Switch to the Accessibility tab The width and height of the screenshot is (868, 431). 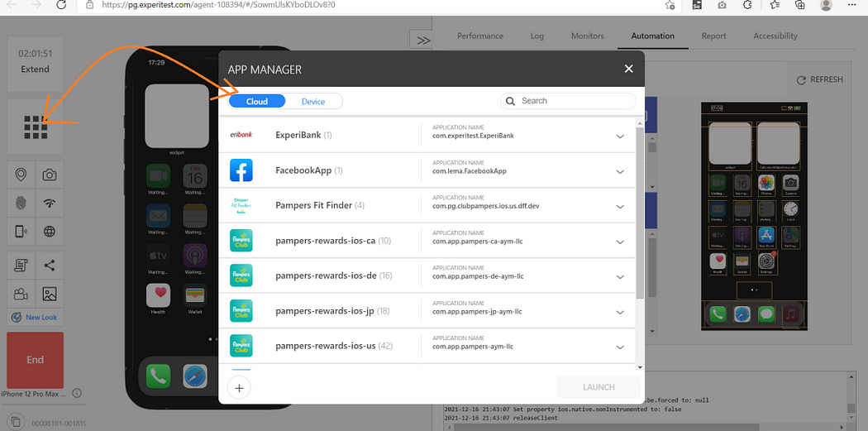(775, 36)
